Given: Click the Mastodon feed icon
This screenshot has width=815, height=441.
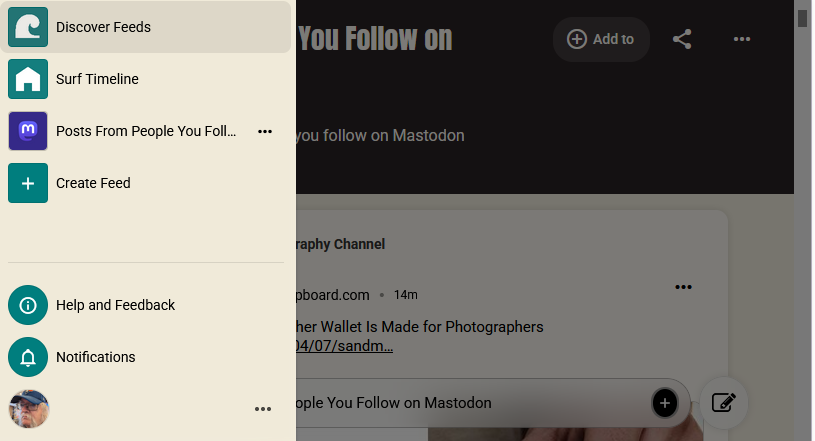Looking at the screenshot, I should (28, 131).
